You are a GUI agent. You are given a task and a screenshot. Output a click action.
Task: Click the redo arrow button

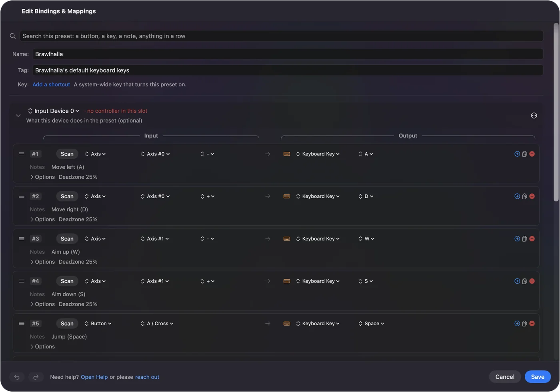click(36, 377)
